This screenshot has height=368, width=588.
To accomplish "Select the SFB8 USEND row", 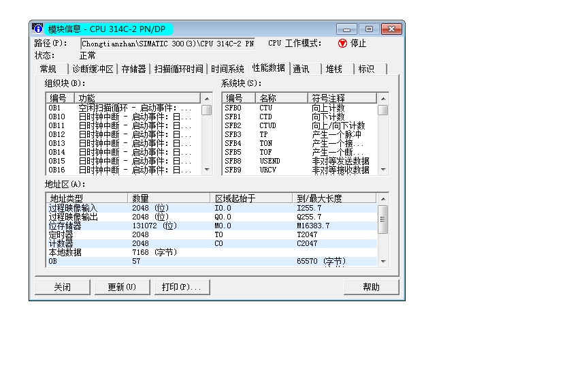I will pyautogui.click(x=299, y=161).
